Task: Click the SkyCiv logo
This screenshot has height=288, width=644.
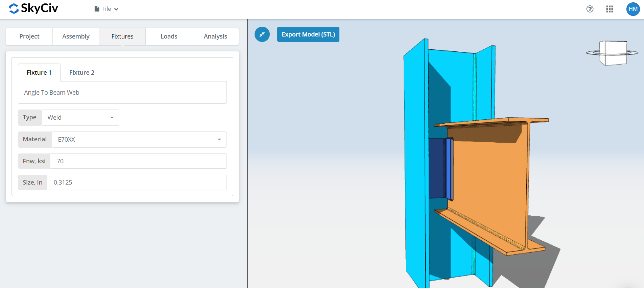Action: (x=33, y=8)
